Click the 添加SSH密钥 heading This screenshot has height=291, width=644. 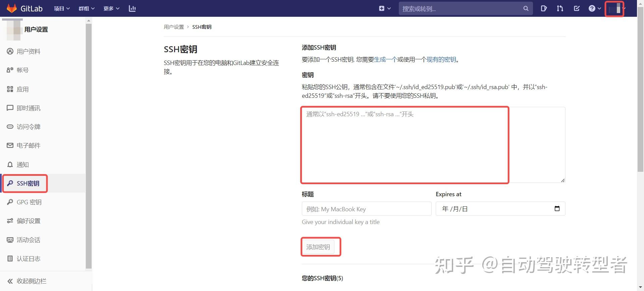click(x=319, y=48)
